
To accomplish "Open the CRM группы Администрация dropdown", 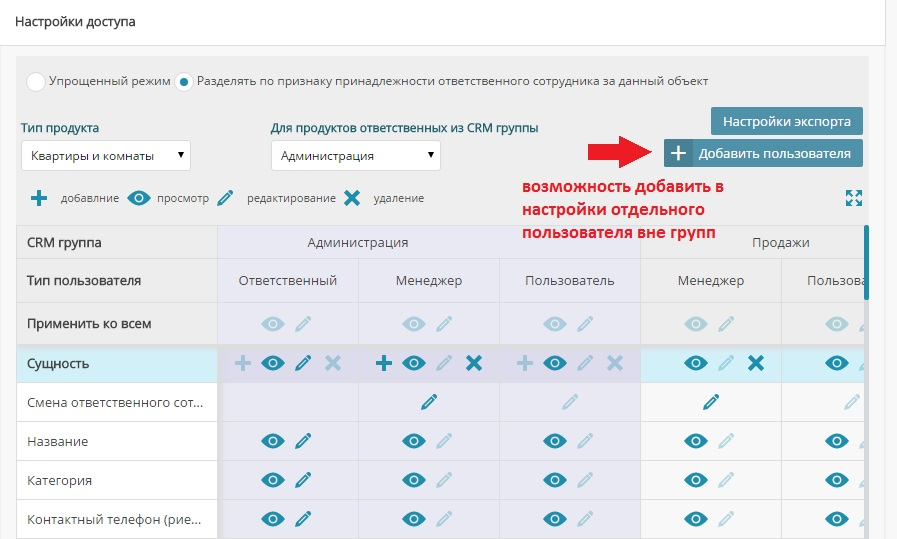I will tap(355, 155).
